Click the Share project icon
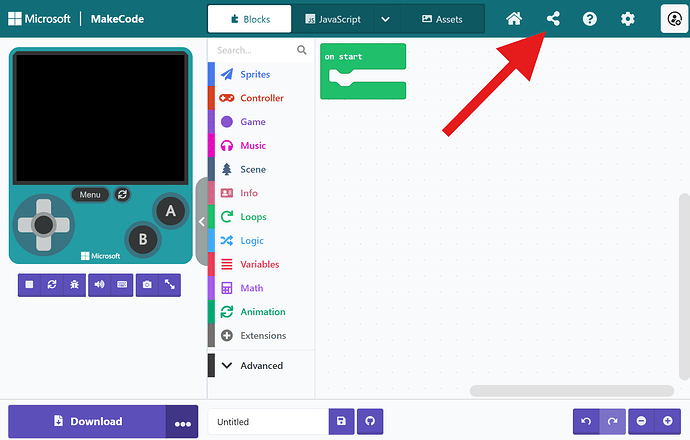This screenshot has height=440, width=690. coord(553,19)
